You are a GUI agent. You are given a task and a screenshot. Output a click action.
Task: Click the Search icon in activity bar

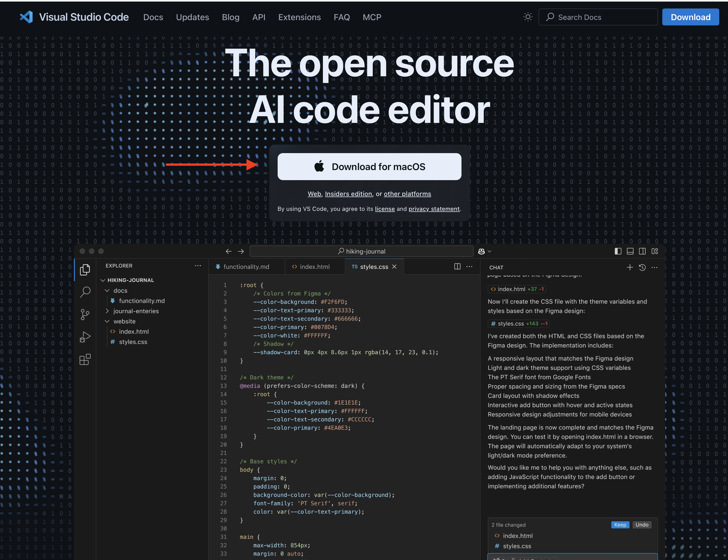tap(85, 292)
